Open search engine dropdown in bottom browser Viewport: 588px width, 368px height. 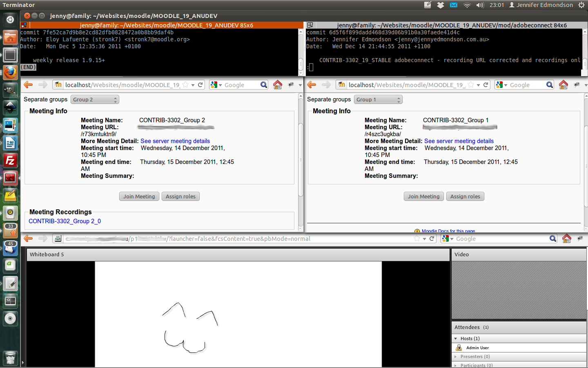[x=448, y=238]
